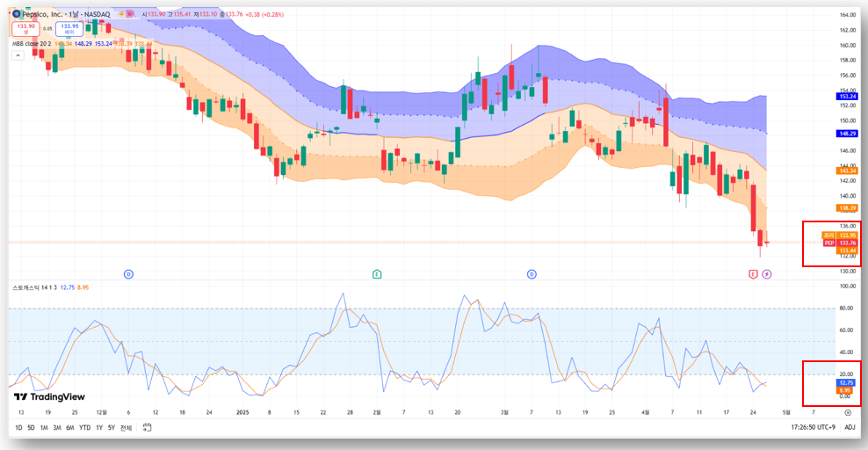
Task: Click the 17:26:50 UTC+9 timezone button
Action: point(813,427)
